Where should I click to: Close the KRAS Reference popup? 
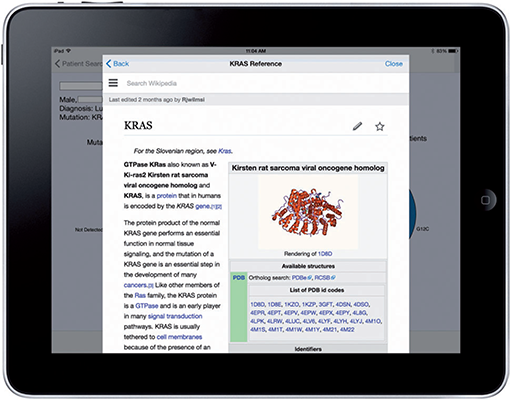tap(394, 64)
